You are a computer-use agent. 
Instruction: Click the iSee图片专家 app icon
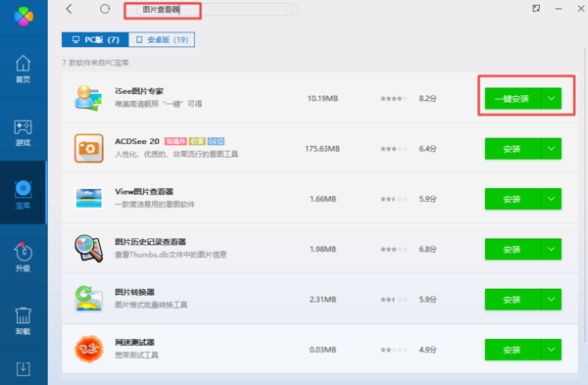point(88,98)
